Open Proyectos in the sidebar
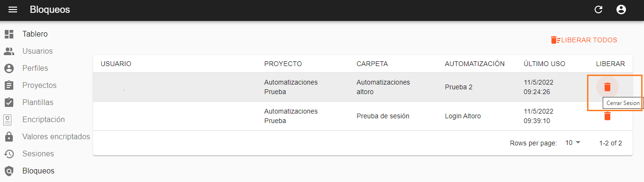This screenshot has width=644, height=182. click(x=39, y=86)
